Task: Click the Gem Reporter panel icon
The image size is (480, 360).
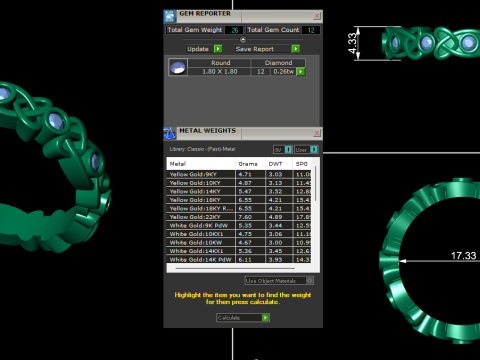Action: coord(170,16)
